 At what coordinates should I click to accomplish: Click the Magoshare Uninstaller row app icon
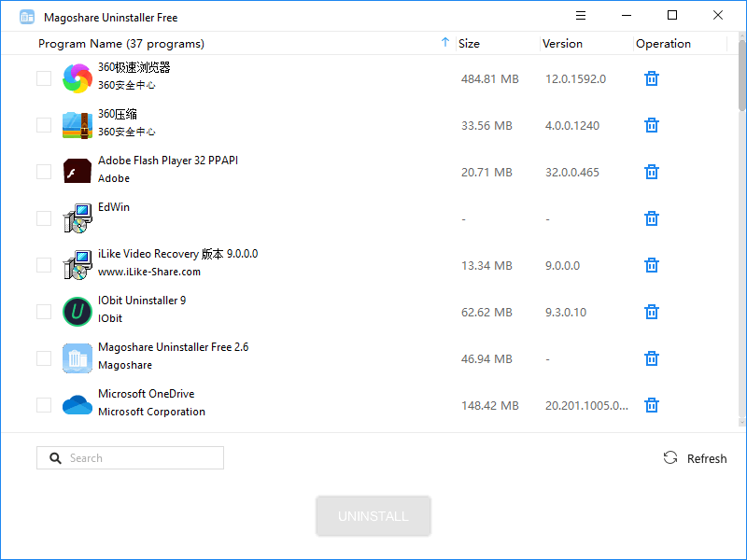[78, 358]
